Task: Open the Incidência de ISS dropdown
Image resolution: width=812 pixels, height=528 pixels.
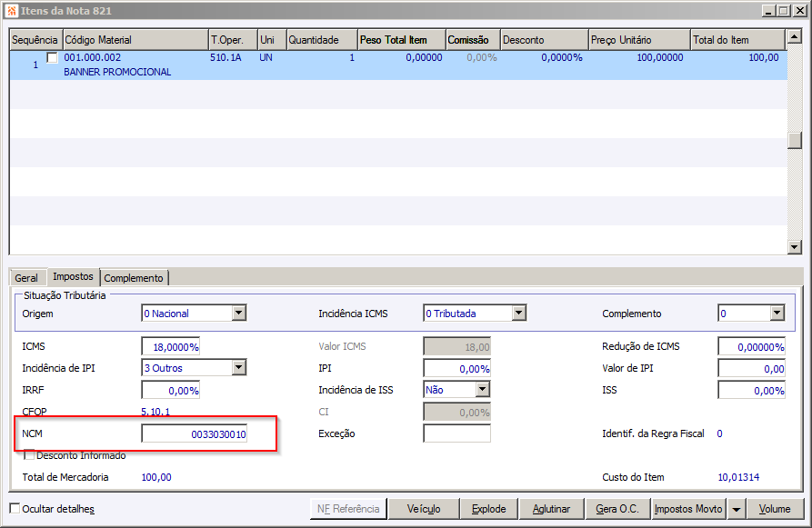Action: coord(483,389)
